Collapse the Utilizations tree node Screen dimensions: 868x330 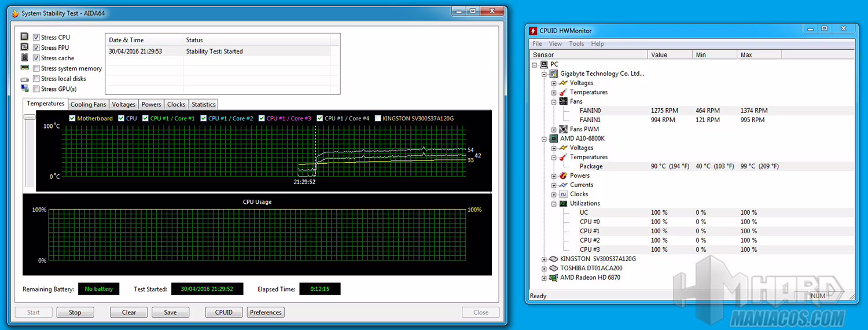coord(554,204)
